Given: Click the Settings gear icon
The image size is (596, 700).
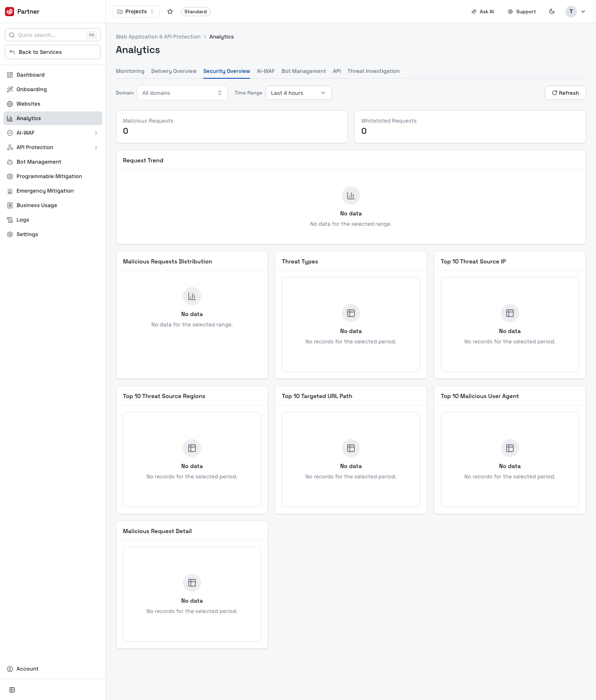Looking at the screenshot, I should (10, 234).
